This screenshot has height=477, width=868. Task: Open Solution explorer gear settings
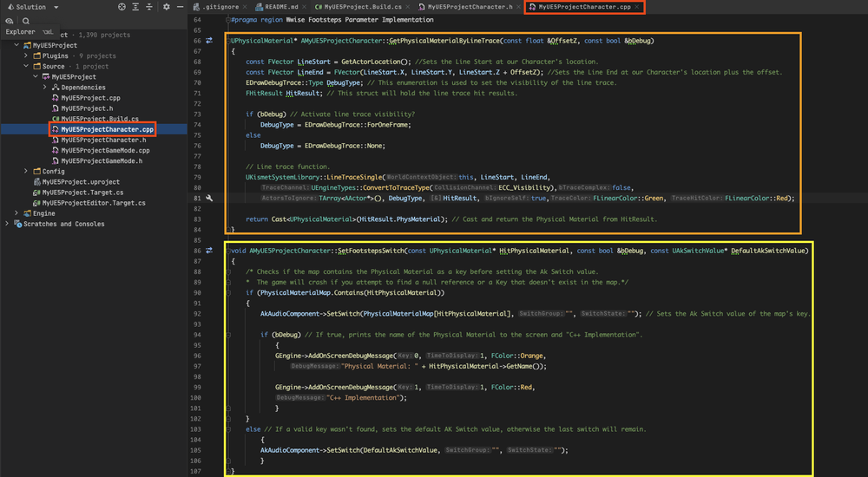[167, 7]
